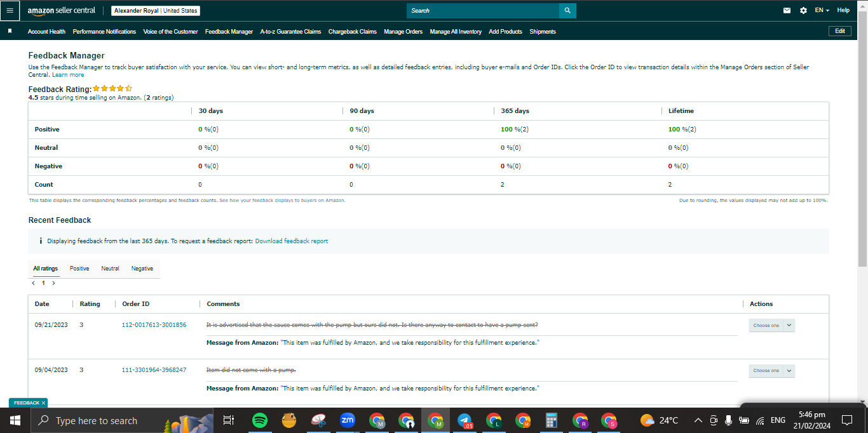Image resolution: width=868 pixels, height=433 pixels.
Task: Open the weather widget showing 24°C
Action: pyautogui.click(x=660, y=420)
